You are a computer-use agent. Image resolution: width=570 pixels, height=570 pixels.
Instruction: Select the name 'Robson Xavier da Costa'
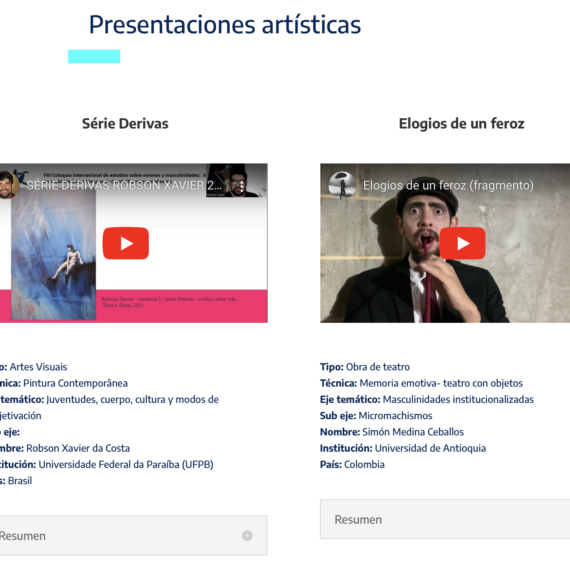[78, 448]
